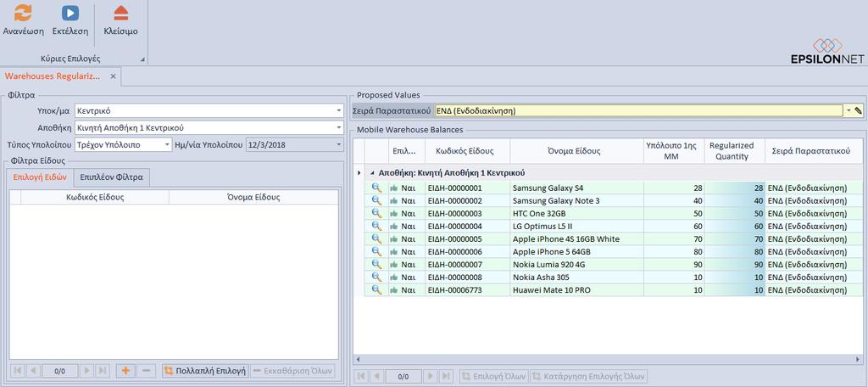Open the Υποκ/μα dropdown

pos(338,111)
